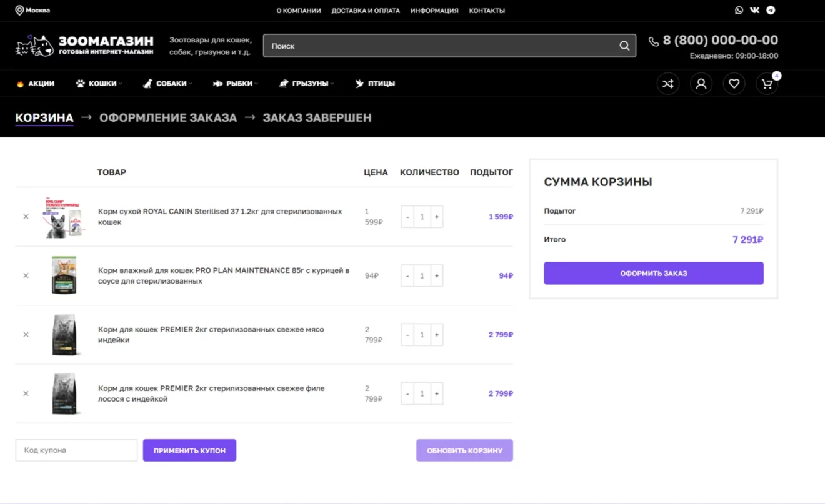
Task: Remove PREMIER филе лосося item
Action: (26, 393)
